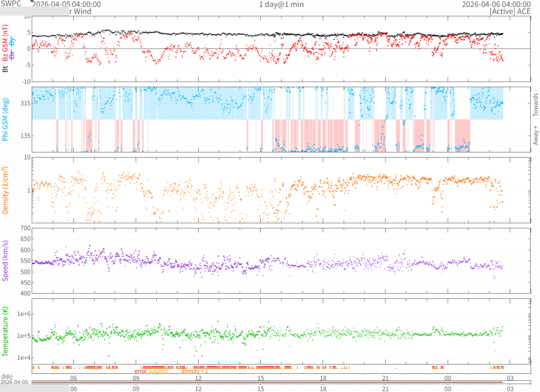This screenshot has width=540, height=392.
Task: Click the green status dot at top
Action: (32, 1)
